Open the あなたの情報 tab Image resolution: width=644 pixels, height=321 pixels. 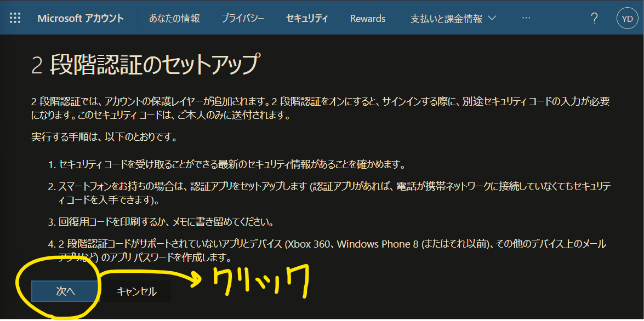[x=174, y=19]
